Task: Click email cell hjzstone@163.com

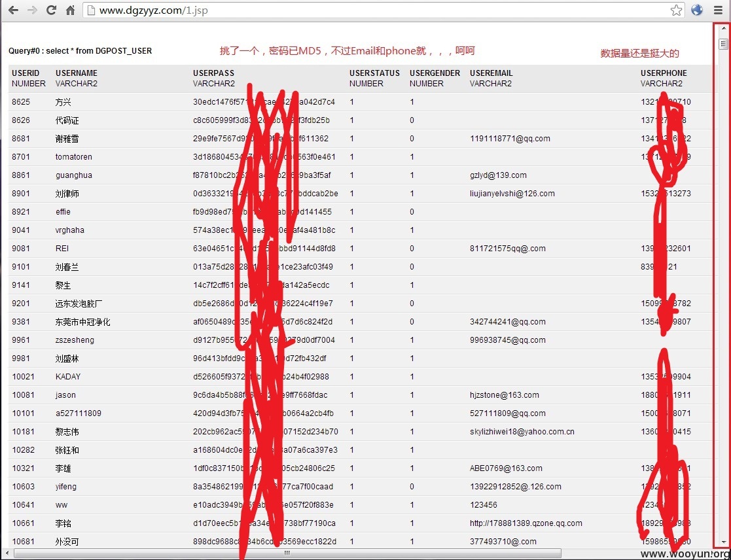Action: click(505, 395)
